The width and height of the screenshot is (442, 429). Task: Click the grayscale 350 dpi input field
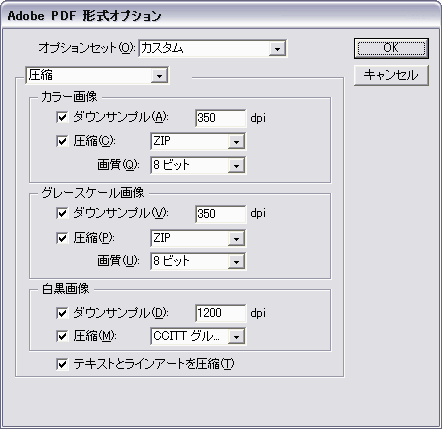click(220, 214)
